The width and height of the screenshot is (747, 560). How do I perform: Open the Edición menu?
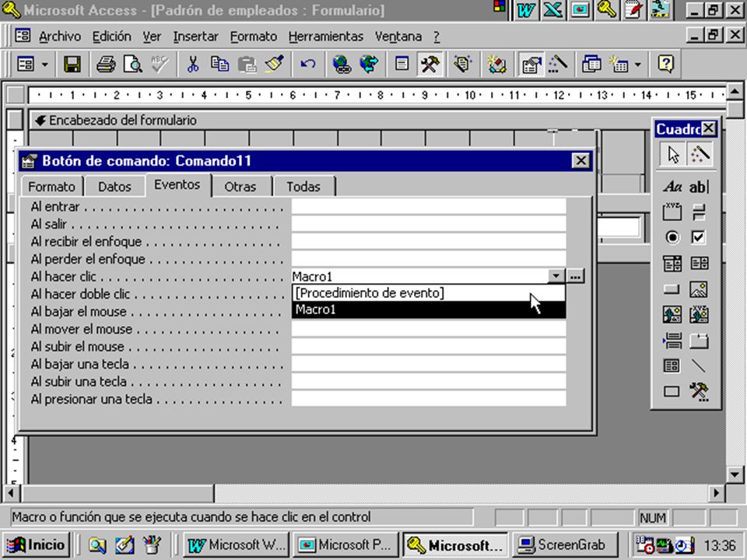(111, 37)
